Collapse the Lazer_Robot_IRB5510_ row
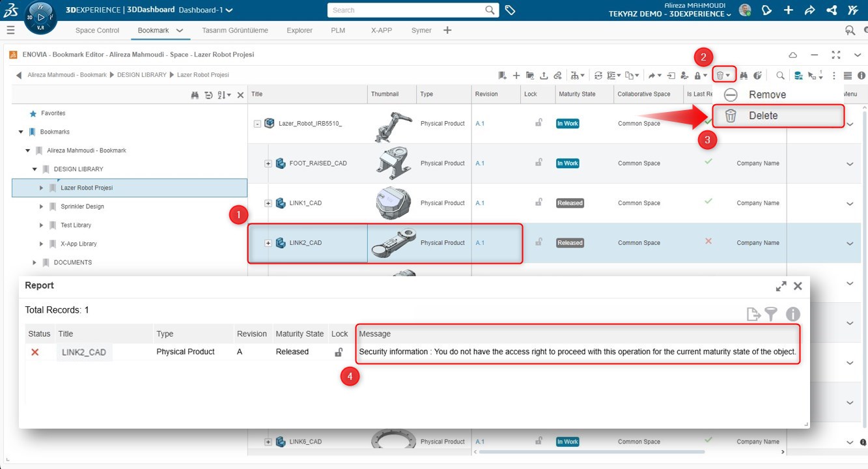 [x=257, y=124]
